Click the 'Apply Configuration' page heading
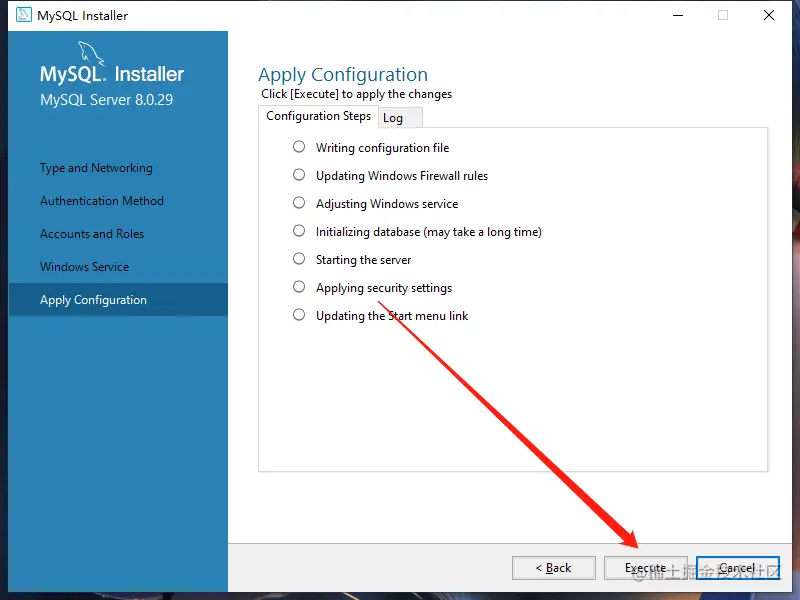Viewport: 800px width, 600px height. pyautogui.click(x=343, y=75)
